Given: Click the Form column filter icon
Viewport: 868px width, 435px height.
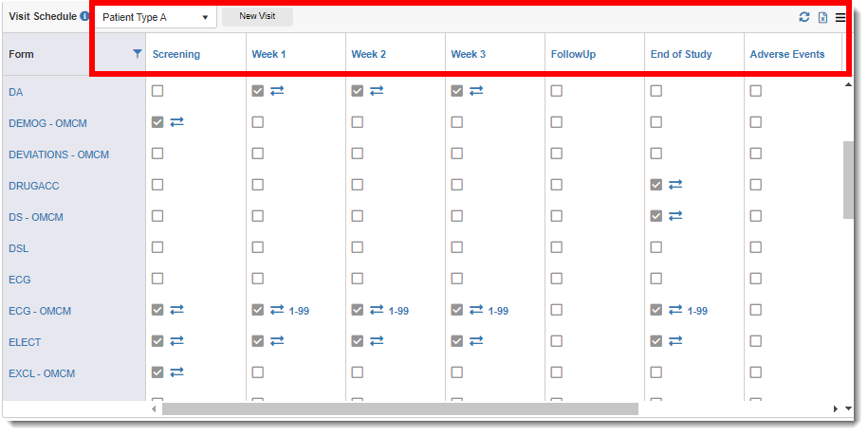Looking at the screenshot, I should pos(138,54).
